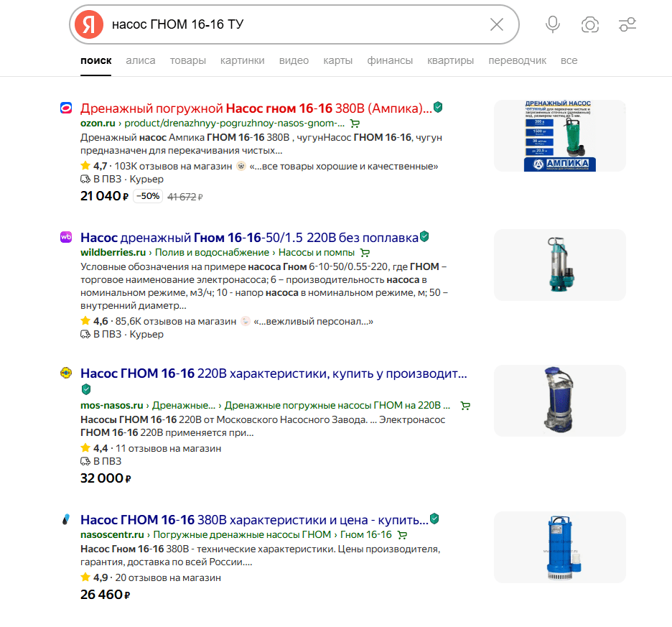Click the Wildberries favicon
Screen dimensions: 672x627
(66, 238)
